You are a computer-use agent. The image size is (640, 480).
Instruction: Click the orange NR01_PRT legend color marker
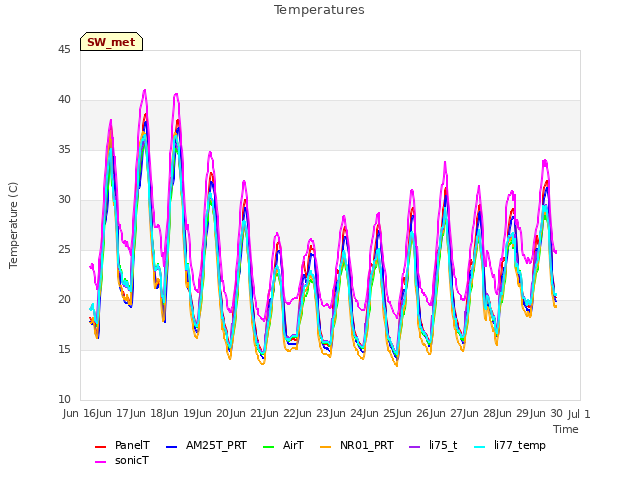tap(325, 447)
